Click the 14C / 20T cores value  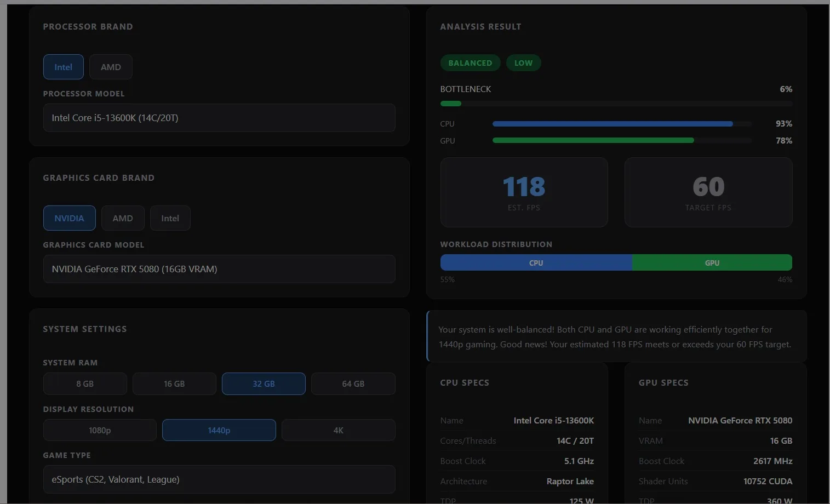point(575,440)
